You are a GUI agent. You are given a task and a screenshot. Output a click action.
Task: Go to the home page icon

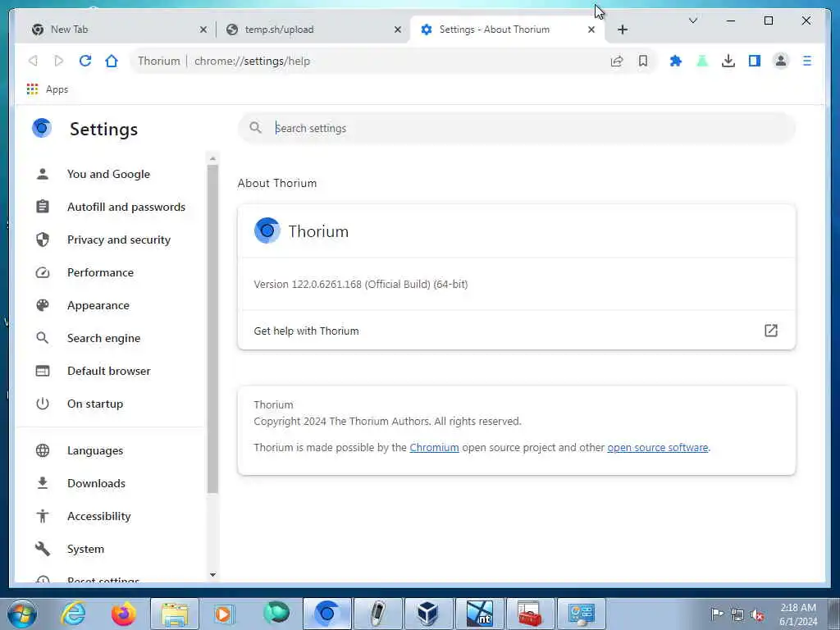point(112,61)
